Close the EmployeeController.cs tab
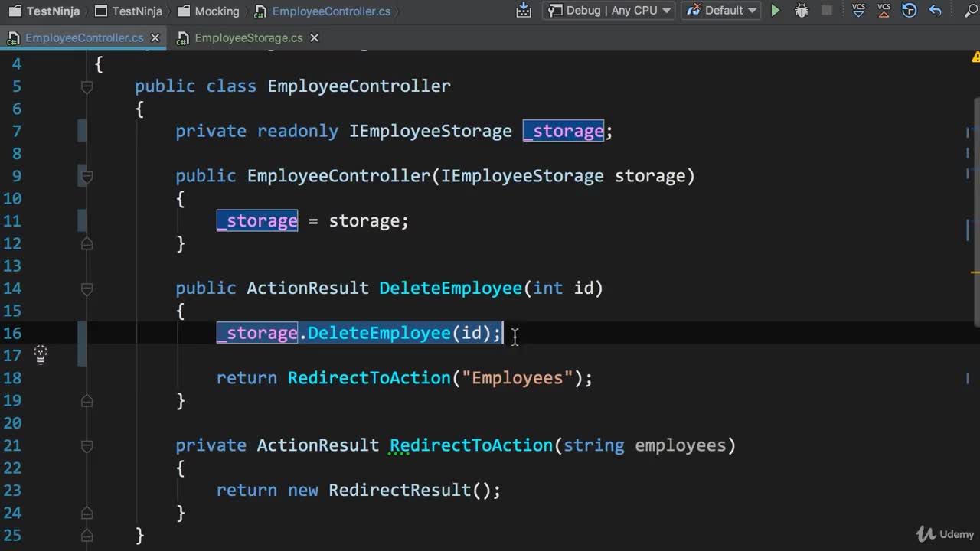 pyautogui.click(x=155, y=37)
